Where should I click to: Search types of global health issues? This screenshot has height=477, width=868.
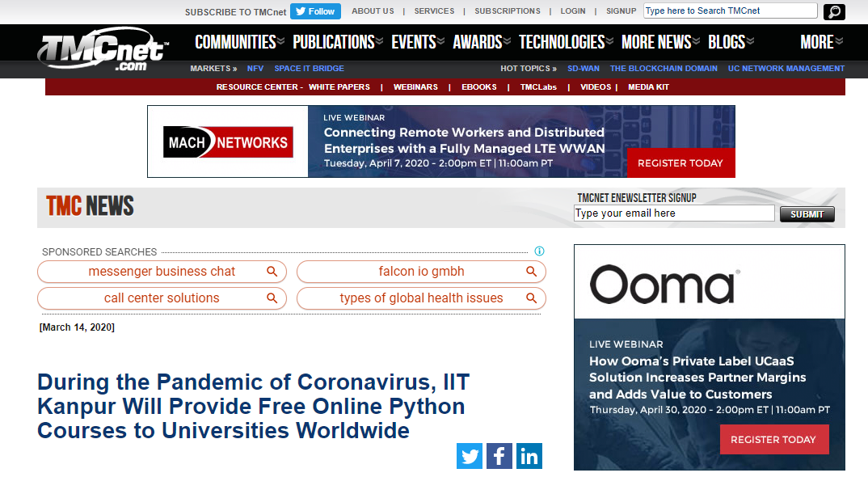(421, 298)
